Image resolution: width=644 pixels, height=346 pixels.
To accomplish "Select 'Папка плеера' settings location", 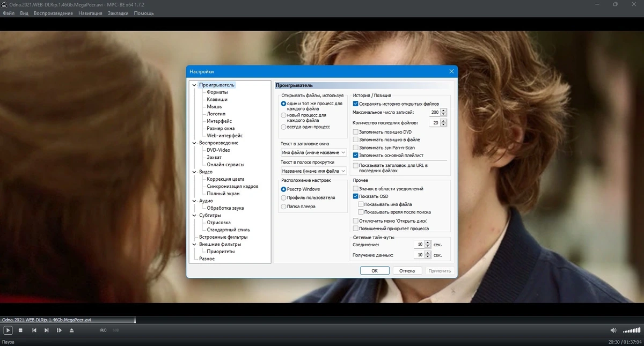I will tap(284, 206).
